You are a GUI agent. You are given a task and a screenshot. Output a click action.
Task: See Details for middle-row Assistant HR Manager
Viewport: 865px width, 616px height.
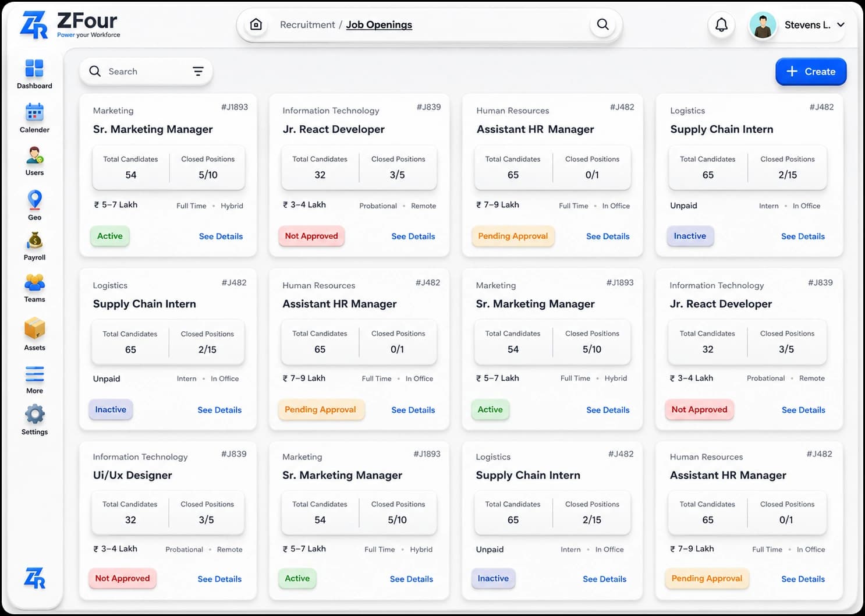(413, 410)
